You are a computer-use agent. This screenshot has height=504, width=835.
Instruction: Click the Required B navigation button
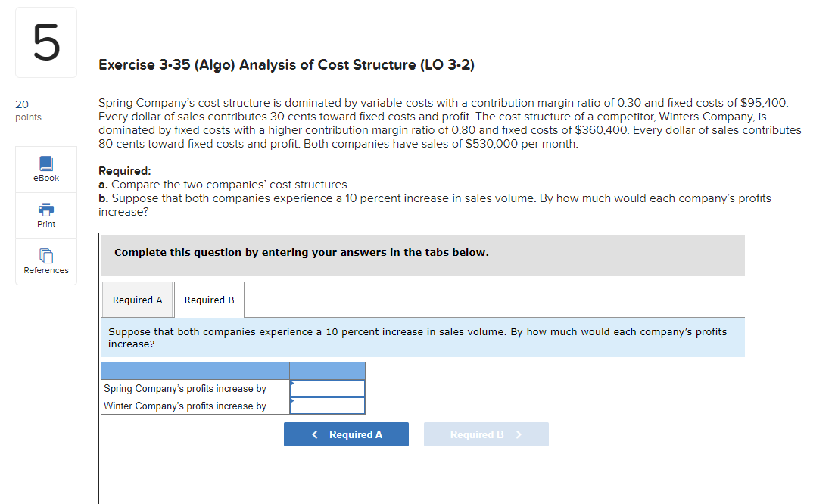point(486,434)
